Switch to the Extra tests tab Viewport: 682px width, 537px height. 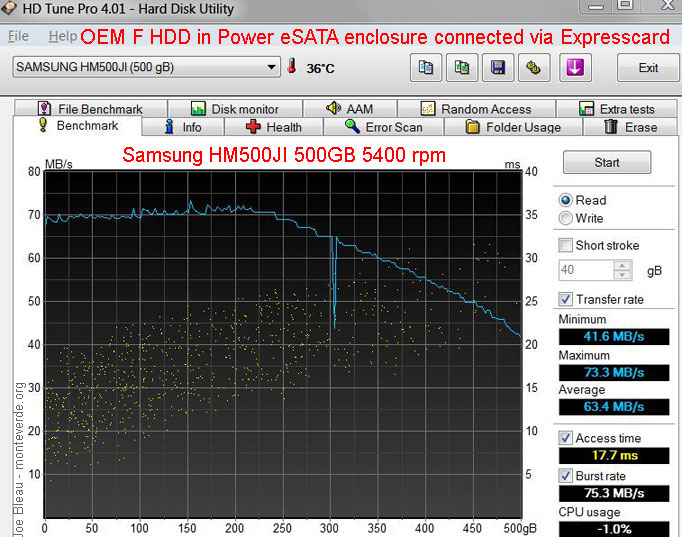tap(617, 108)
